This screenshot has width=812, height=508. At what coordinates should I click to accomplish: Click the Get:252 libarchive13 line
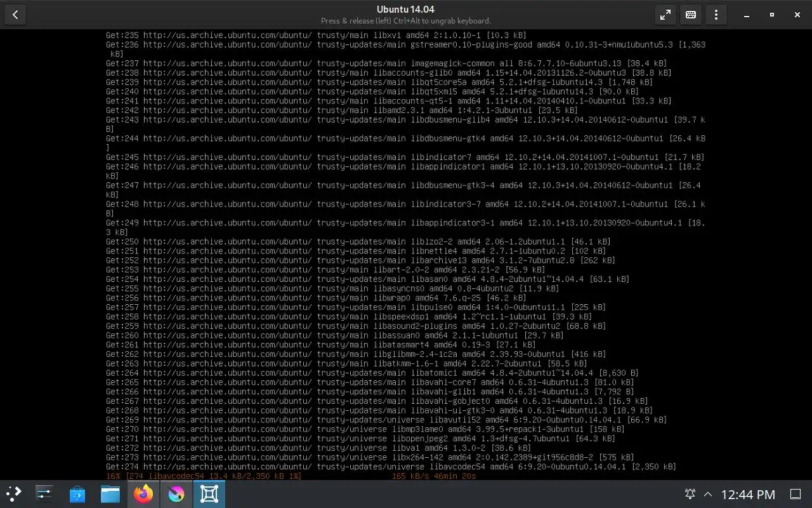click(360, 260)
